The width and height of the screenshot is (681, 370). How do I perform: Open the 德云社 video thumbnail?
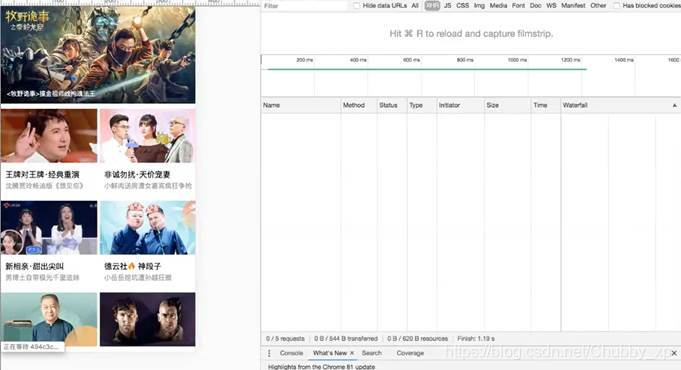(x=148, y=228)
